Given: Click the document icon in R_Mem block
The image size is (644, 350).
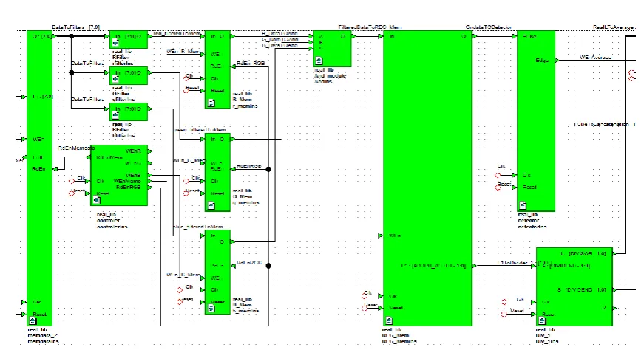Looking at the screenshot, I should [x=211, y=103].
